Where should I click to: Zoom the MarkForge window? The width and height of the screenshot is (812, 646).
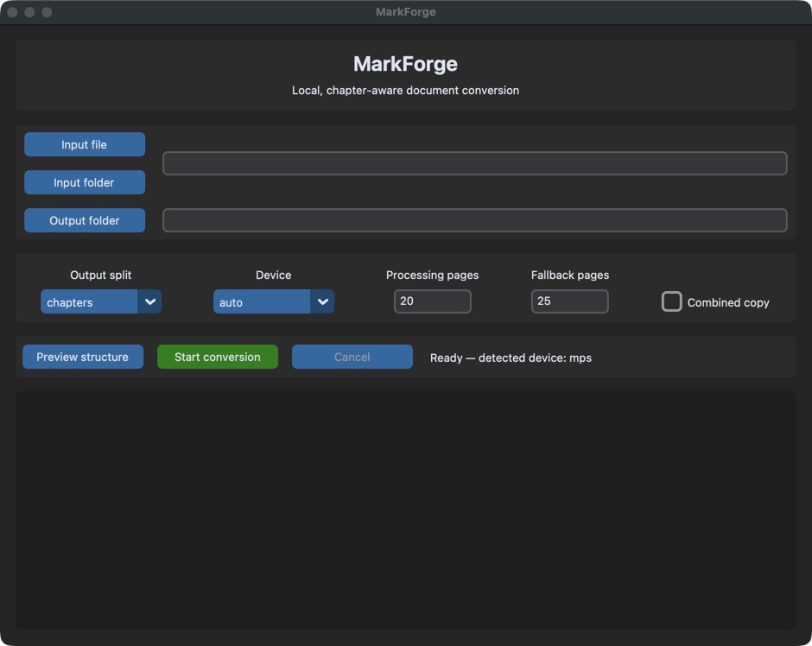pyautogui.click(x=47, y=12)
